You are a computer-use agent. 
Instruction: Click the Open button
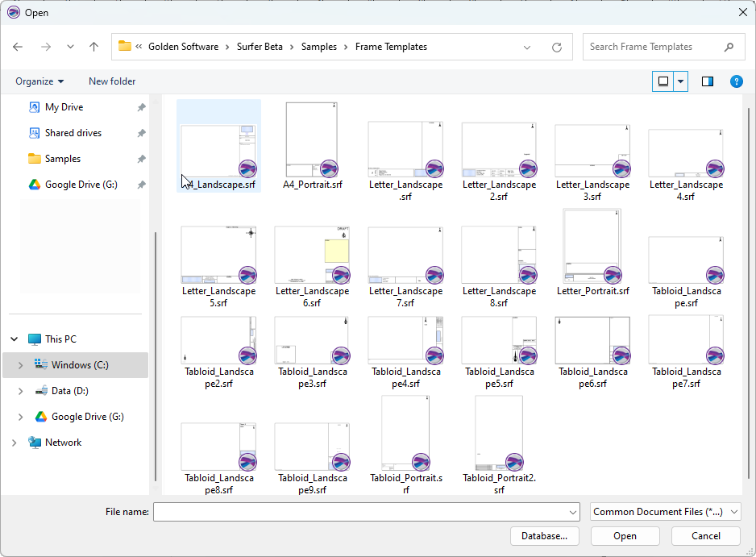(625, 536)
